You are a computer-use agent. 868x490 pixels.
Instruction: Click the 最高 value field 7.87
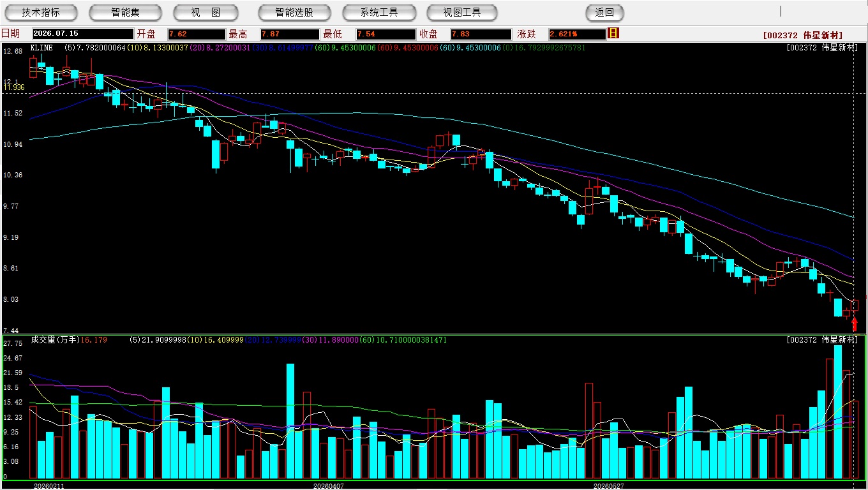coord(289,34)
